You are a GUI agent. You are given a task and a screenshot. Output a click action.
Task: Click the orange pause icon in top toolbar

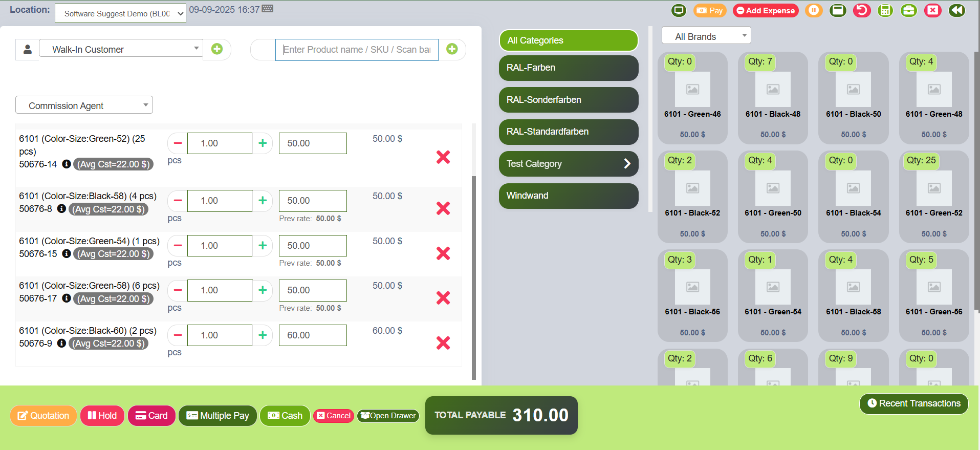coord(814,10)
